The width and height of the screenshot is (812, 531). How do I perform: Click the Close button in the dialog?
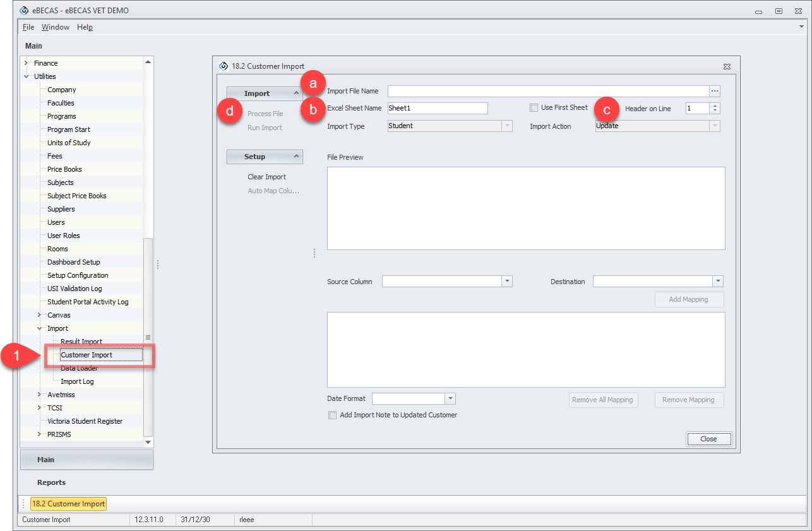coord(708,439)
